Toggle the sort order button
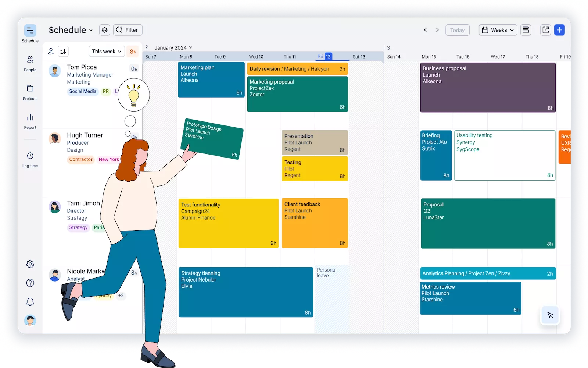This screenshot has width=588, height=368. pos(63,52)
